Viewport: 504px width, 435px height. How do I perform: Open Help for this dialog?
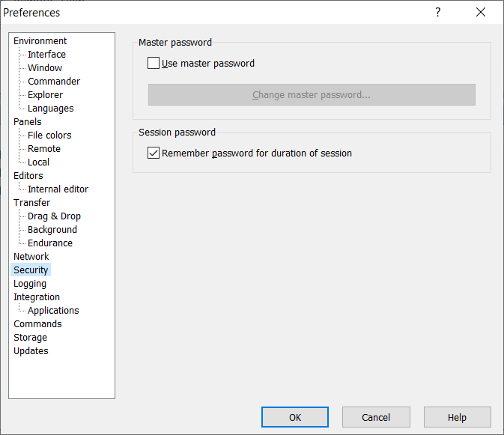coord(457,417)
